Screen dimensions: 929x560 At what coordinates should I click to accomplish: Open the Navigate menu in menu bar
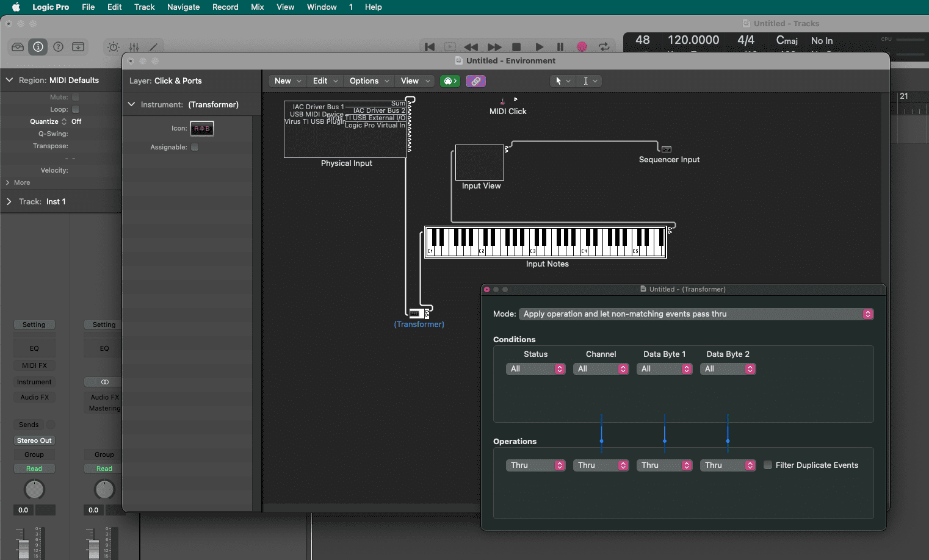tap(183, 7)
